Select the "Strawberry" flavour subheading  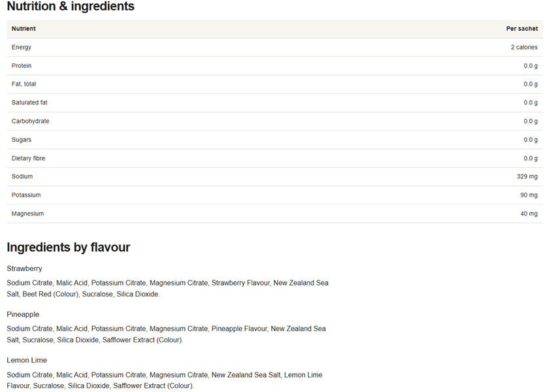tap(24, 269)
